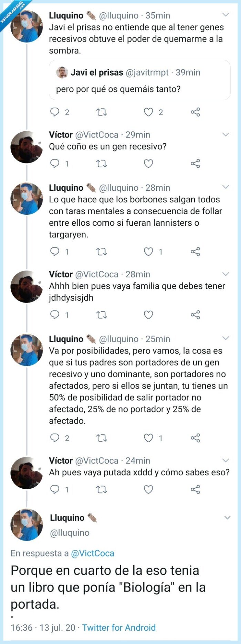Retweet Víctor's question about gen recesivo
Viewport: 241px width, 644px height.
[x=101, y=164]
